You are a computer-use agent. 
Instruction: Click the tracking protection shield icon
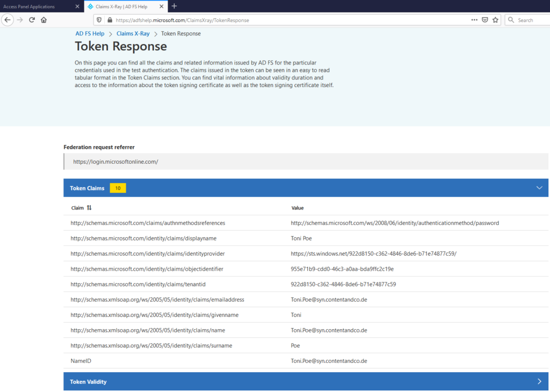[100, 20]
